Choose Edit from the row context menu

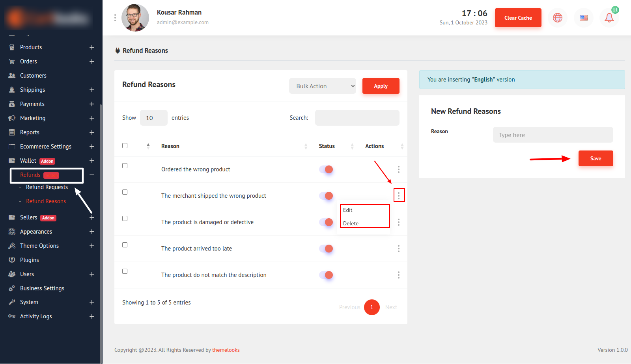pos(348,210)
